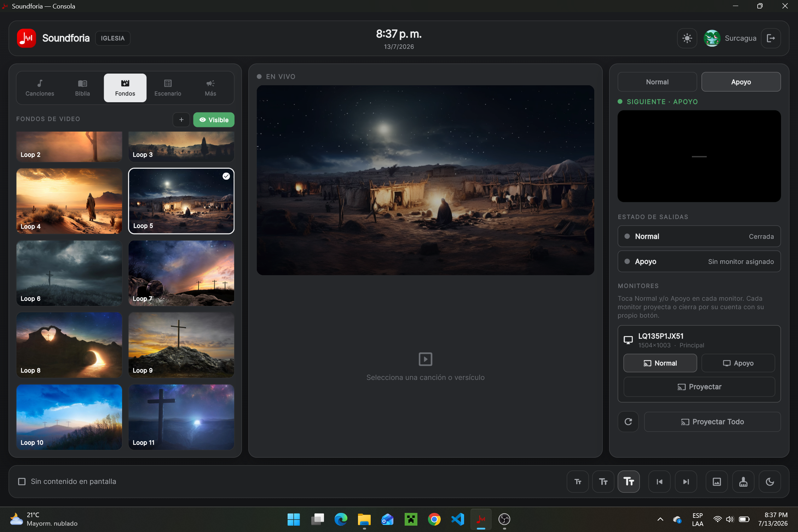Select the smallest text size icon
This screenshot has height=532, width=798.
578,481
